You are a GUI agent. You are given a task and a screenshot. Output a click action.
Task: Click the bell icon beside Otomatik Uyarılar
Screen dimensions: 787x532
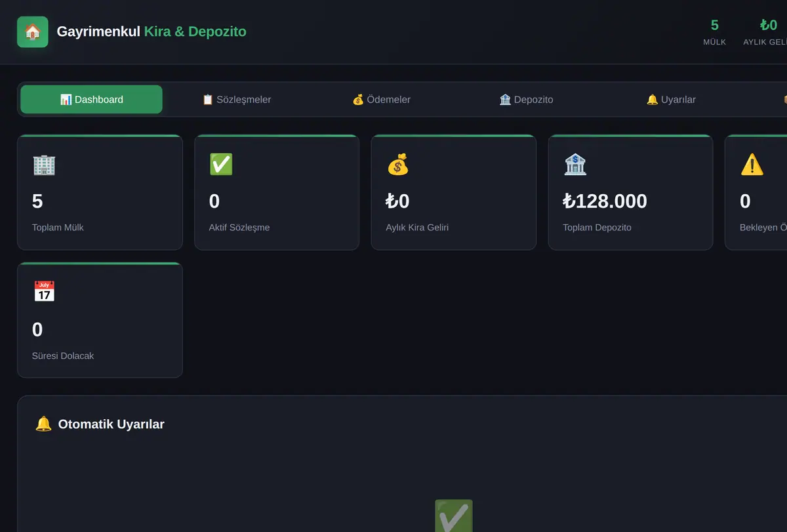pyautogui.click(x=43, y=424)
